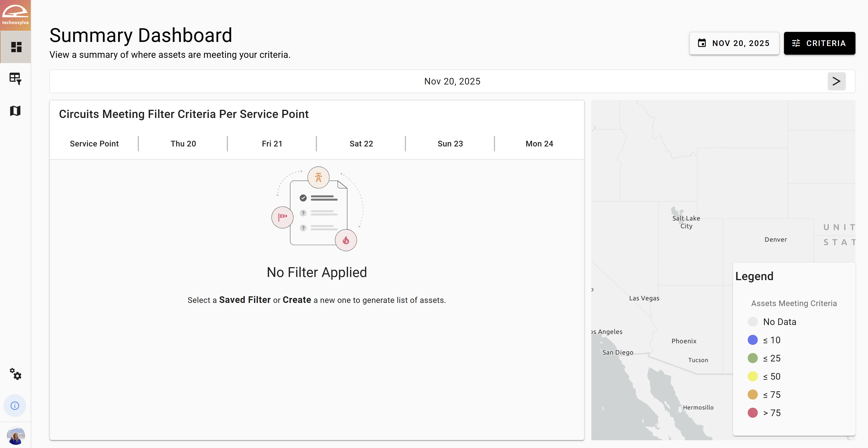Select the Thu 20 column header
This screenshot has height=448, width=868.
(x=183, y=144)
